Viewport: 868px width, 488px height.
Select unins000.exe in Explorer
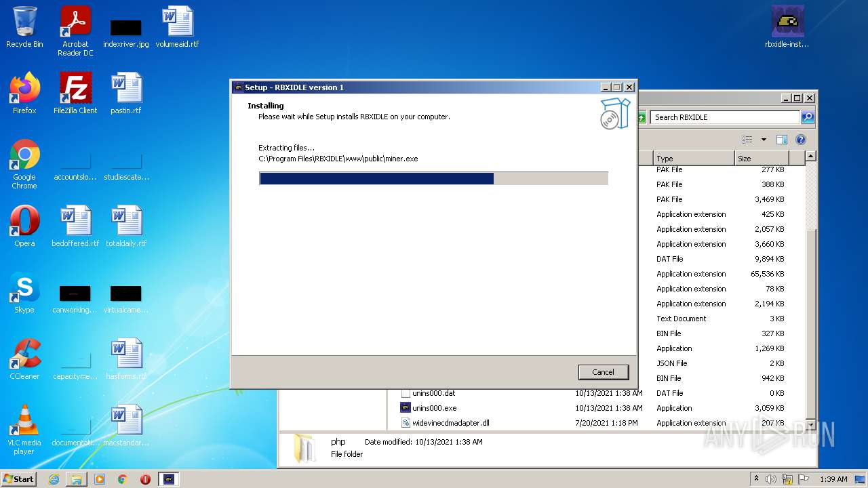click(x=434, y=408)
